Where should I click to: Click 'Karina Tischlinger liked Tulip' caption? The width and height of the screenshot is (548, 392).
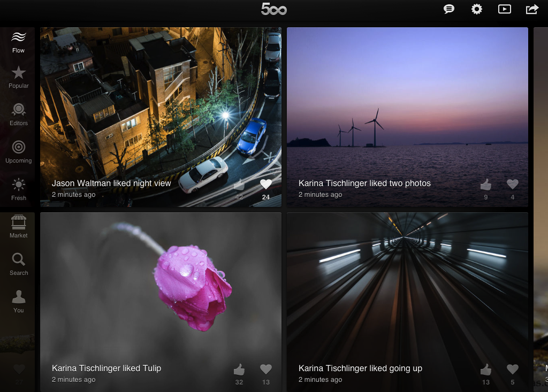click(106, 368)
